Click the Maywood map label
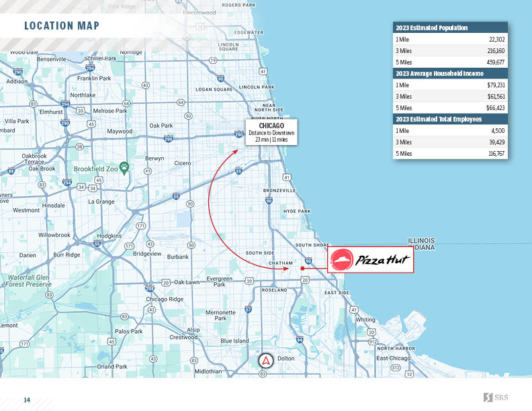 (x=120, y=131)
